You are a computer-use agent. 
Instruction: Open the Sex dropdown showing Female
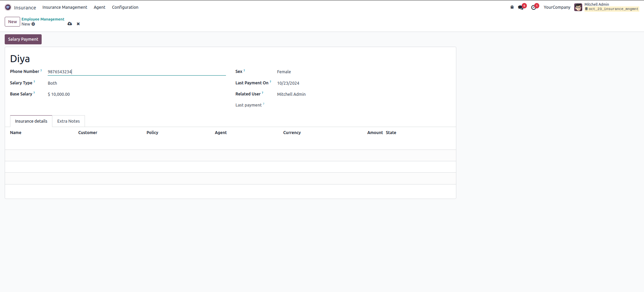(x=364, y=72)
